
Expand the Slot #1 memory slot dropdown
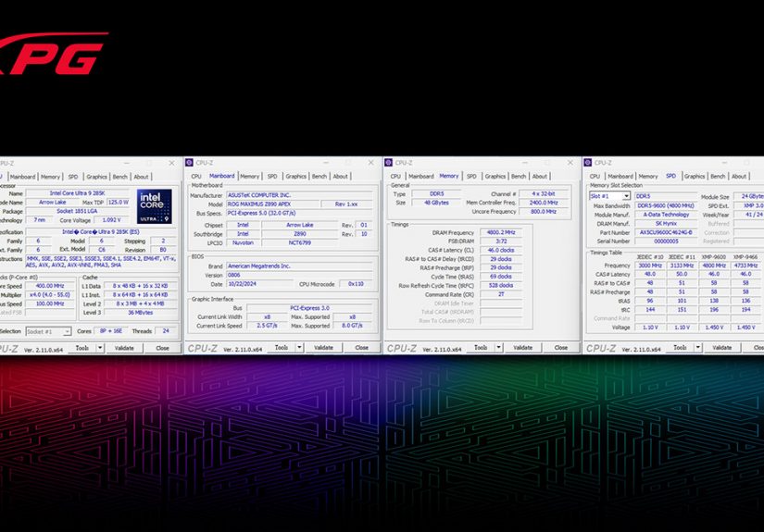click(626, 196)
